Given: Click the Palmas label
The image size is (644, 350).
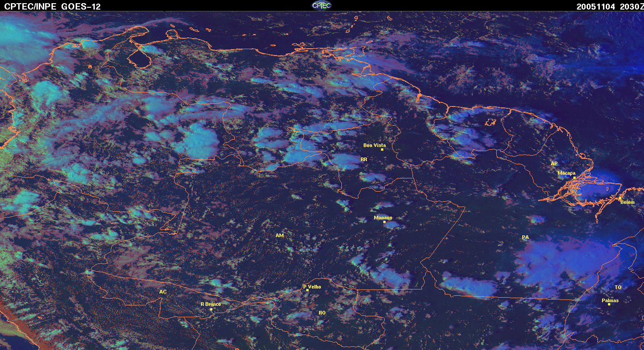Looking at the screenshot, I should [x=610, y=300].
